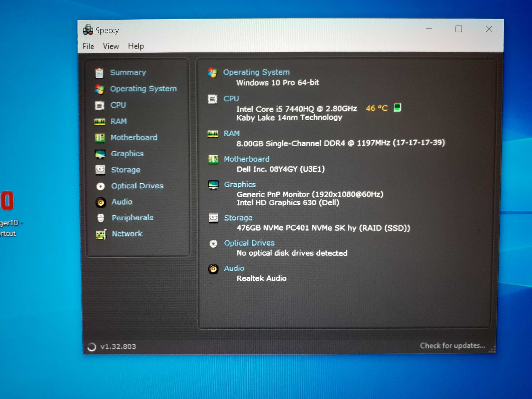The height and width of the screenshot is (399, 532).
Task: Grab the window resize grip corner
Action: coord(492,350)
